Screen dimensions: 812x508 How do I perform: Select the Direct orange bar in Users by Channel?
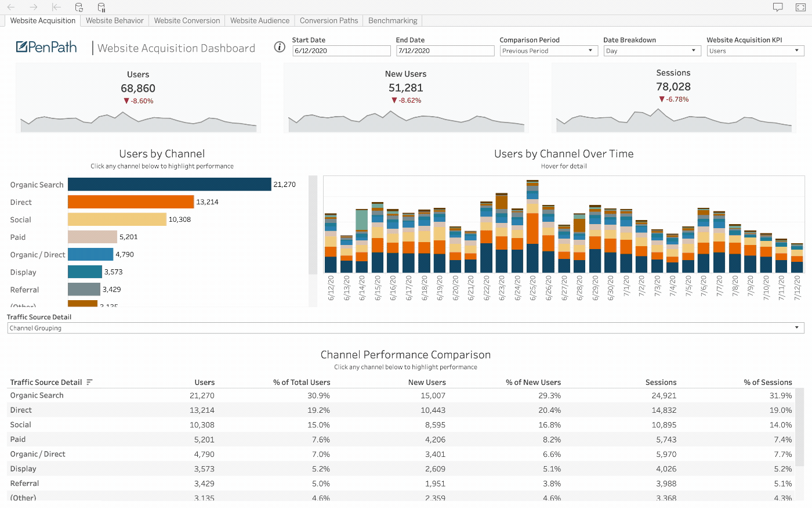(130, 201)
